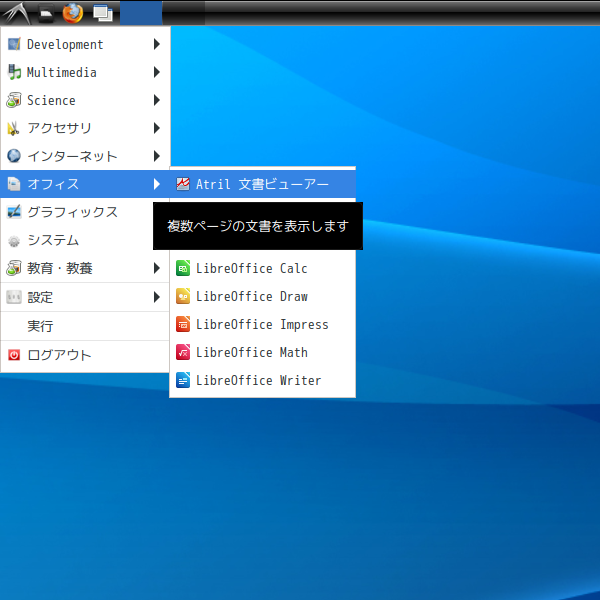The height and width of the screenshot is (600, 600).
Task: Expand the アクセサリ submenu arrow
Action: click(x=157, y=128)
